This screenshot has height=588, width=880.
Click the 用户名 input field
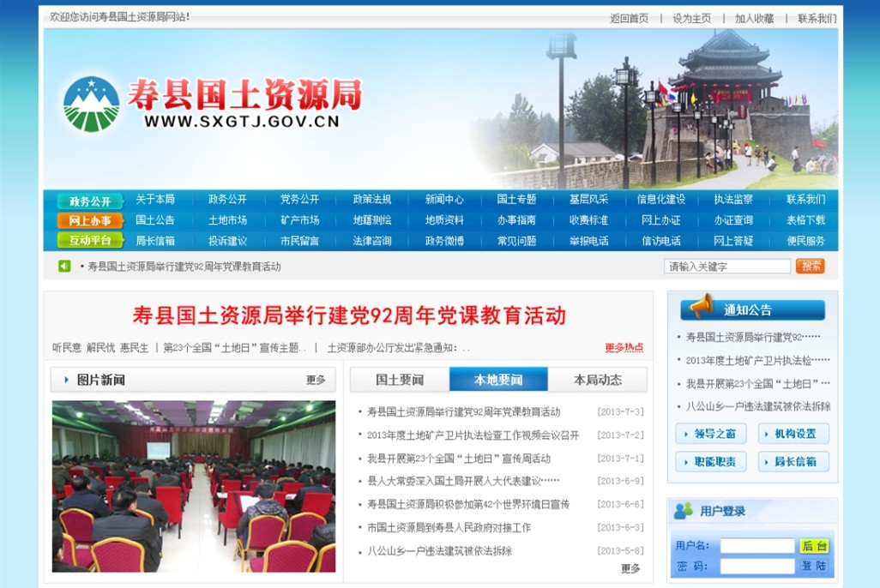pyautogui.click(x=756, y=546)
